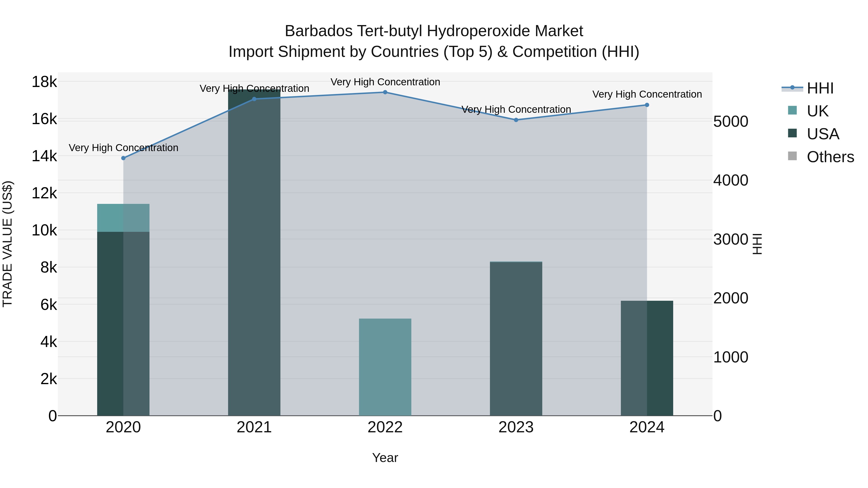The height and width of the screenshot is (488, 868).
Task: Click the 14k tick label
Action: click(x=44, y=156)
